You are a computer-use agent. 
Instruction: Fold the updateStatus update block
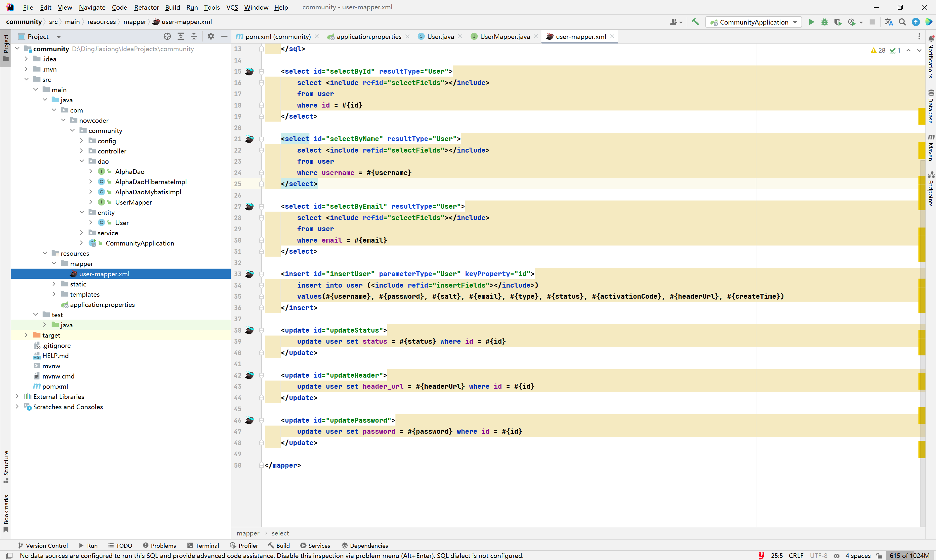(261, 330)
